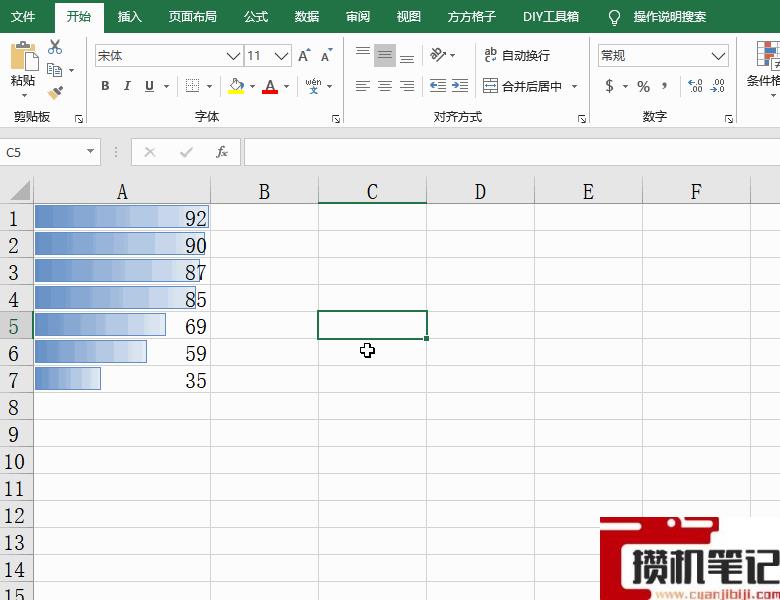Increase the indent level
The width and height of the screenshot is (780, 600).
460,86
